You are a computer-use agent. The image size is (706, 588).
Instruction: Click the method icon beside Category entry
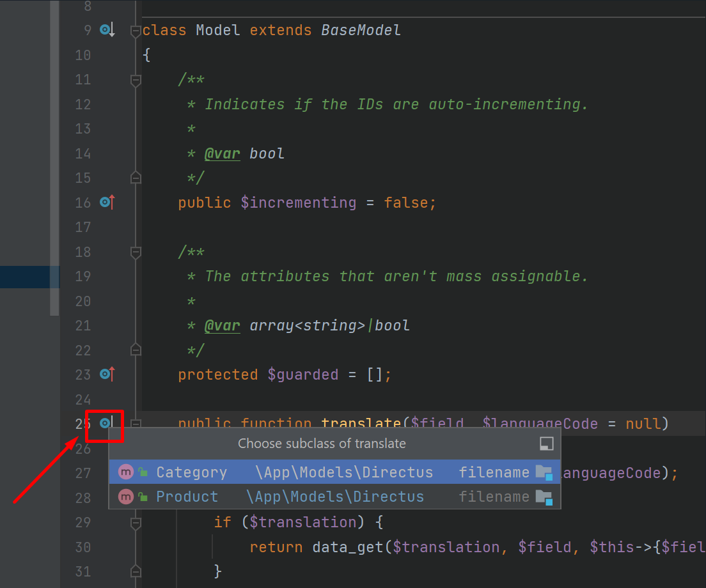pyautogui.click(x=126, y=472)
